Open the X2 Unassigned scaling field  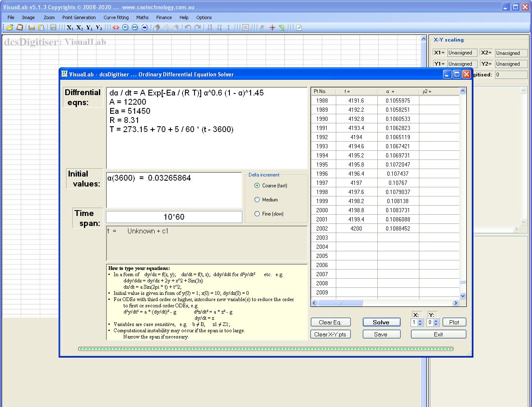(x=511, y=53)
